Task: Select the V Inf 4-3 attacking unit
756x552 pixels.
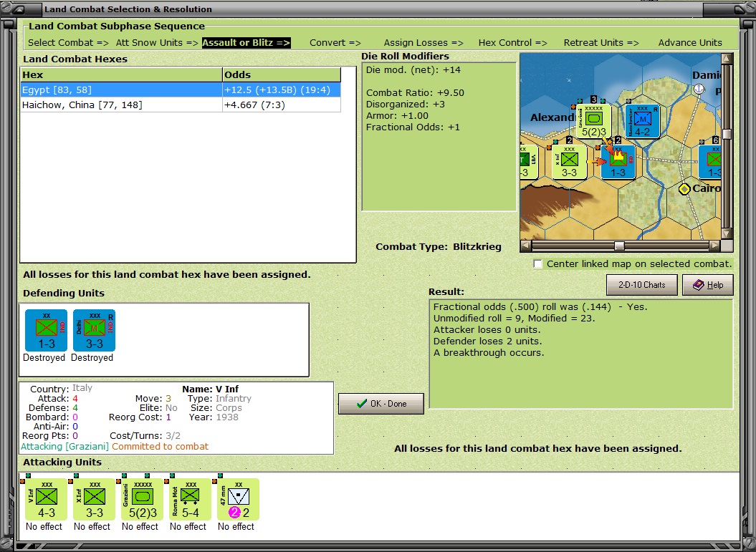Action: 47,500
